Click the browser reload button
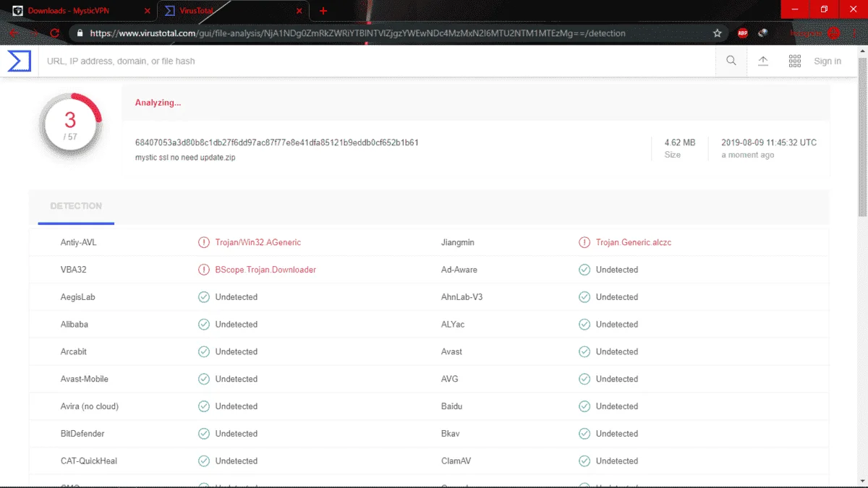Image resolution: width=868 pixels, height=488 pixels. (54, 33)
